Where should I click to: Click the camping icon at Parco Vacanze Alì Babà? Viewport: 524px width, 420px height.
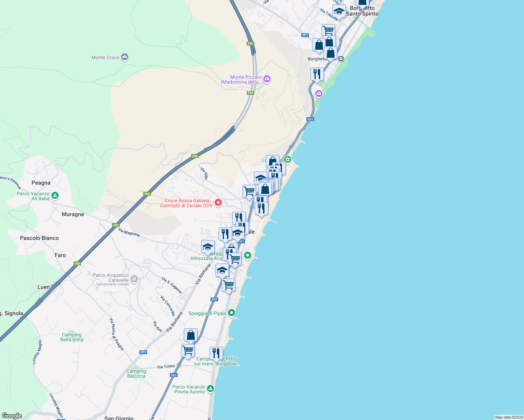pyautogui.click(x=54, y=195)
